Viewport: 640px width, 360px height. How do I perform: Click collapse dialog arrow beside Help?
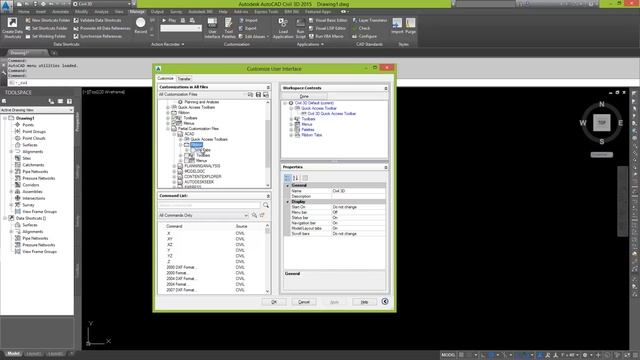tap(385, 302)
